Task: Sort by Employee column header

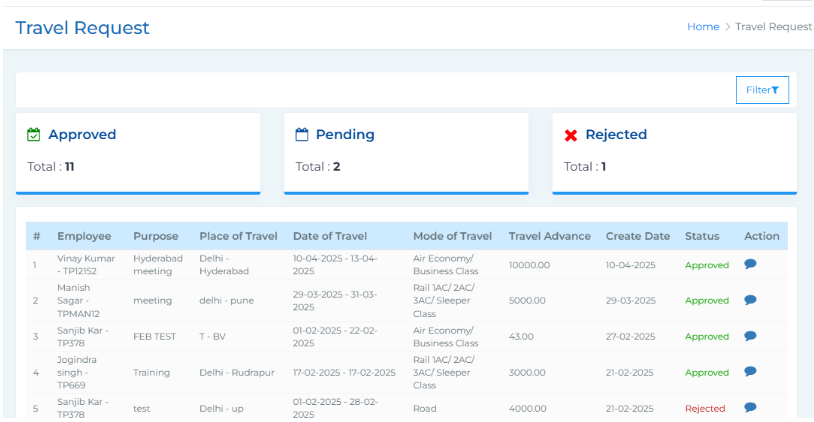Action: pyautogui.click(x=84, y=236)
